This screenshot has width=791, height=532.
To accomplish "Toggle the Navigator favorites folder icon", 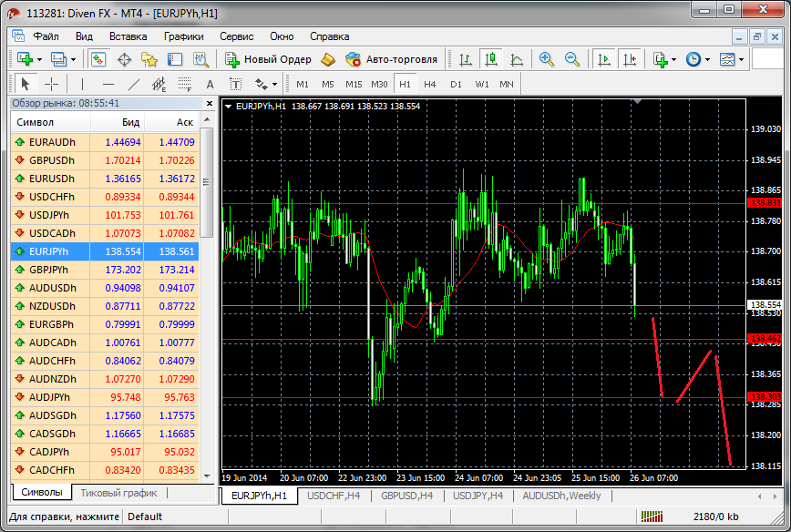I will [149, 59].
